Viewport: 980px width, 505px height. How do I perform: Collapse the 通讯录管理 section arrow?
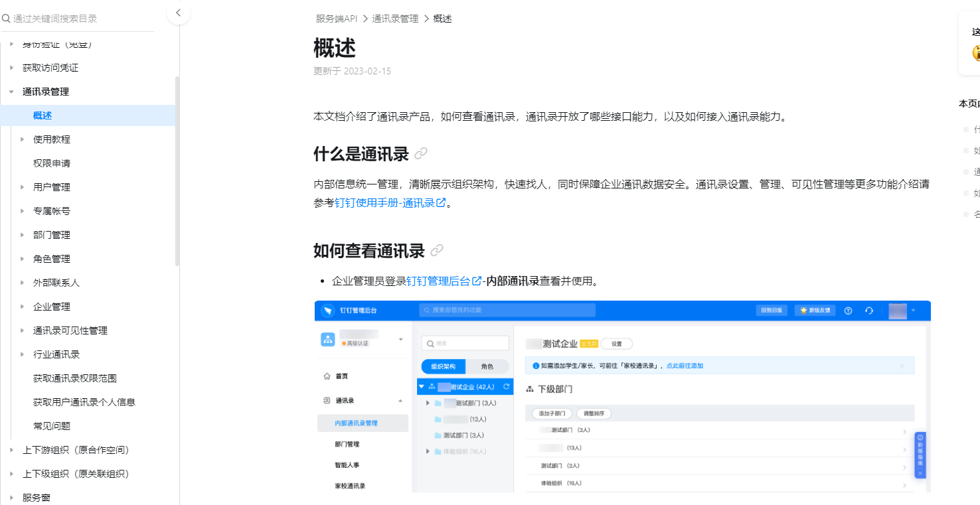point(11,92)
